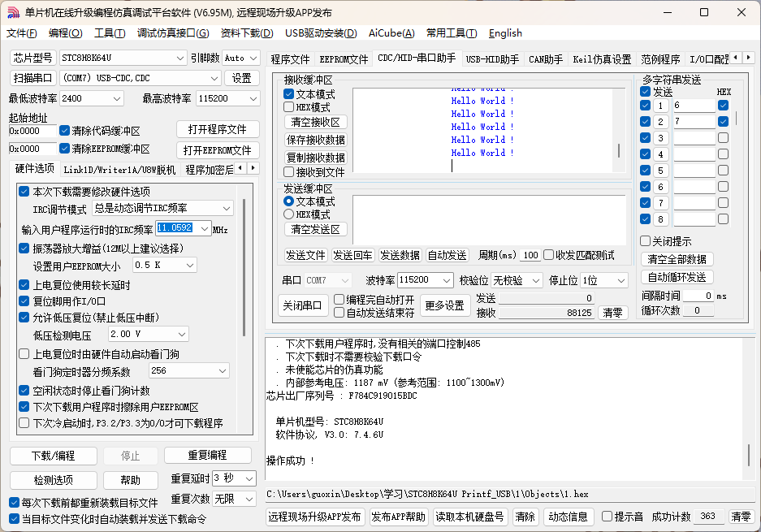
Task: Enable 提示音 checkbox
Action: click(608, 517)
